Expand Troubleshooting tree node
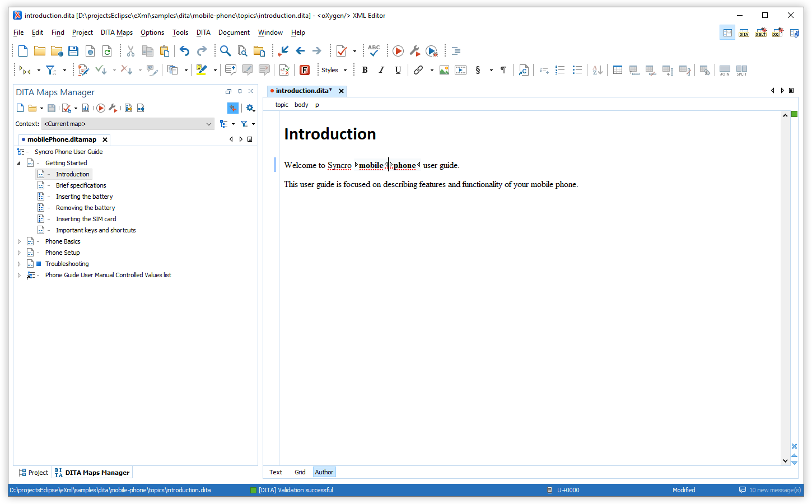The width and height of the screenshot is (812, 504). (x=19, y=264)
